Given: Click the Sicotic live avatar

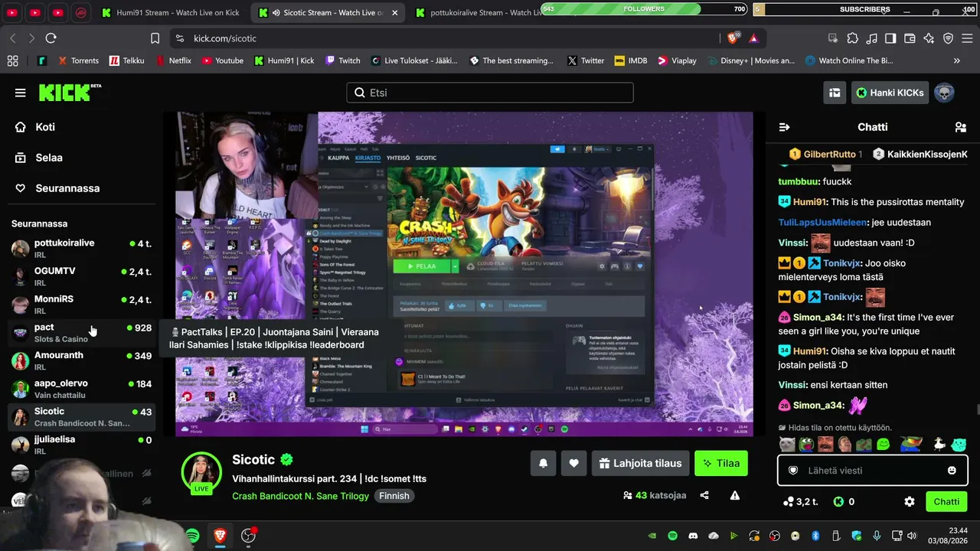Looking at the screenshot, I should point(201,472).
